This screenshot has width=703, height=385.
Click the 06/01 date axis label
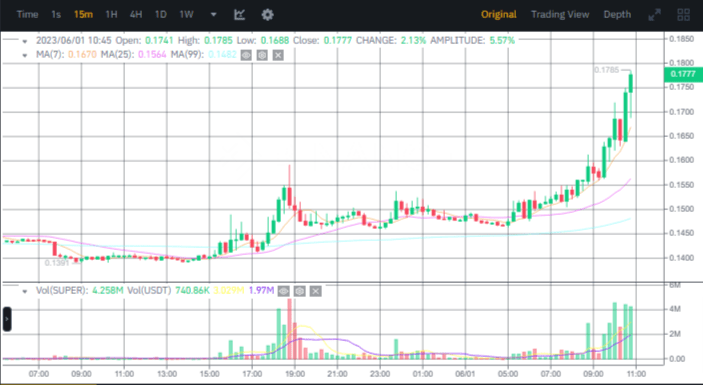465,373
